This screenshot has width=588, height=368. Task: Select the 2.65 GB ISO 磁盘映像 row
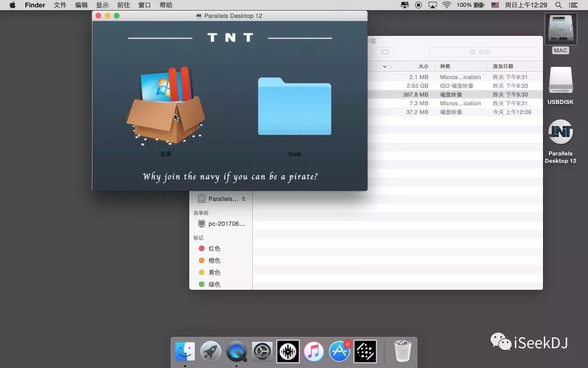pos(455,86)
